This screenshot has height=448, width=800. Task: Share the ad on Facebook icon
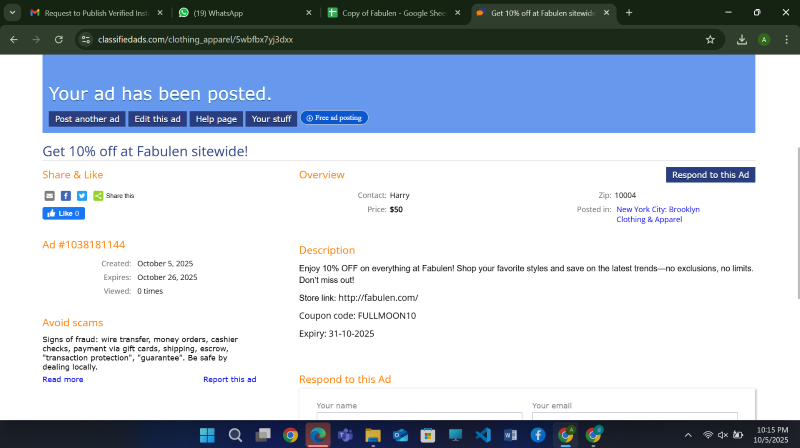(65, 196)
